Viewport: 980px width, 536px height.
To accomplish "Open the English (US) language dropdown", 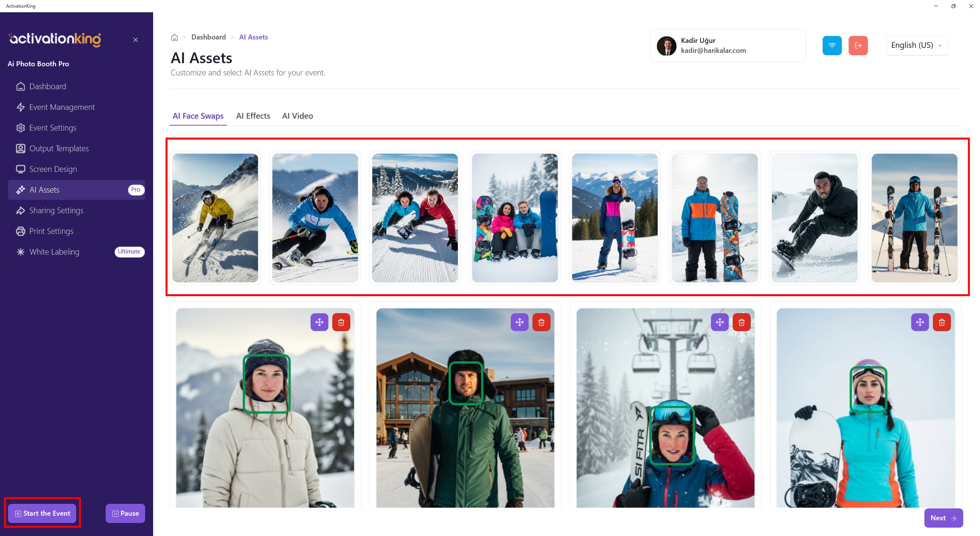I will point(916,46).
